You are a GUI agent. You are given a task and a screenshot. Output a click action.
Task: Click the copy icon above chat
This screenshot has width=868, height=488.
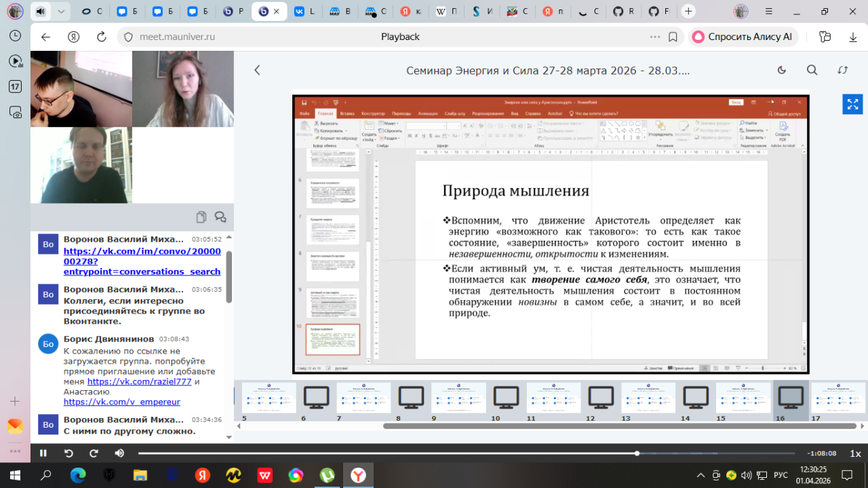(x=201, y=217)
